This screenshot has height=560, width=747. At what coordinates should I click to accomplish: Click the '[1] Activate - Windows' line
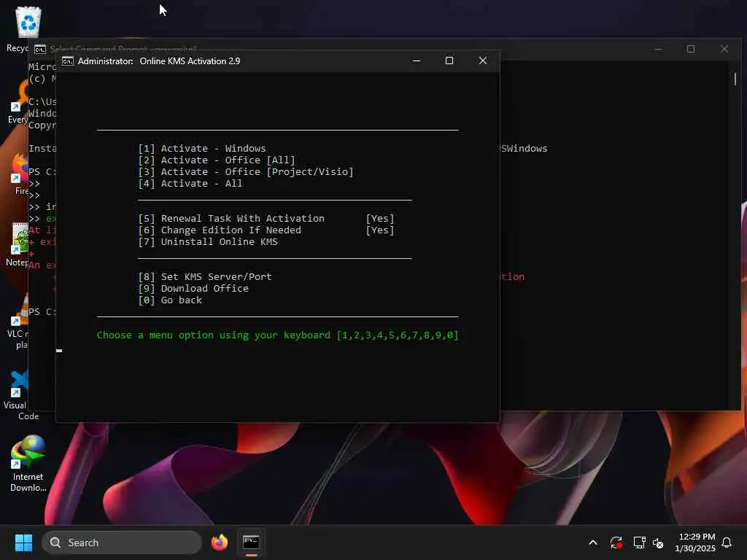pyautogui.click(x=202, y=149)
